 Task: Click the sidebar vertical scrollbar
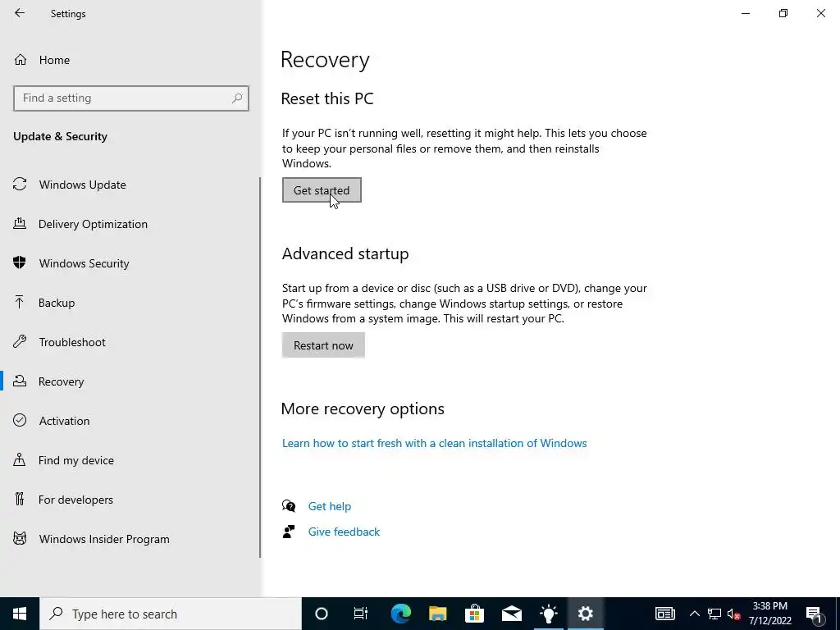click(x=260, y=367)
